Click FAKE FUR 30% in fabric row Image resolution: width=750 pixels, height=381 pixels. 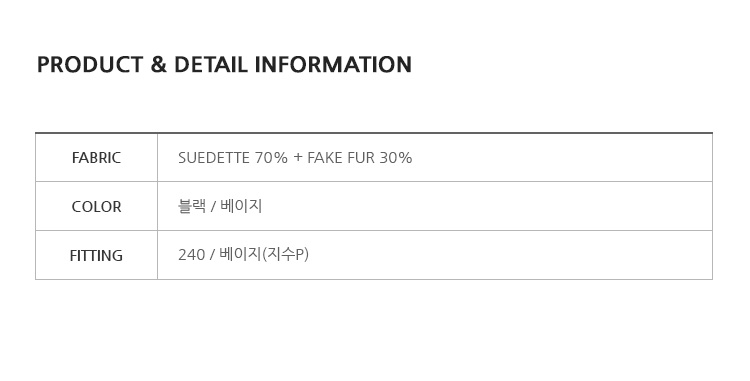click(x=360, y=158)
